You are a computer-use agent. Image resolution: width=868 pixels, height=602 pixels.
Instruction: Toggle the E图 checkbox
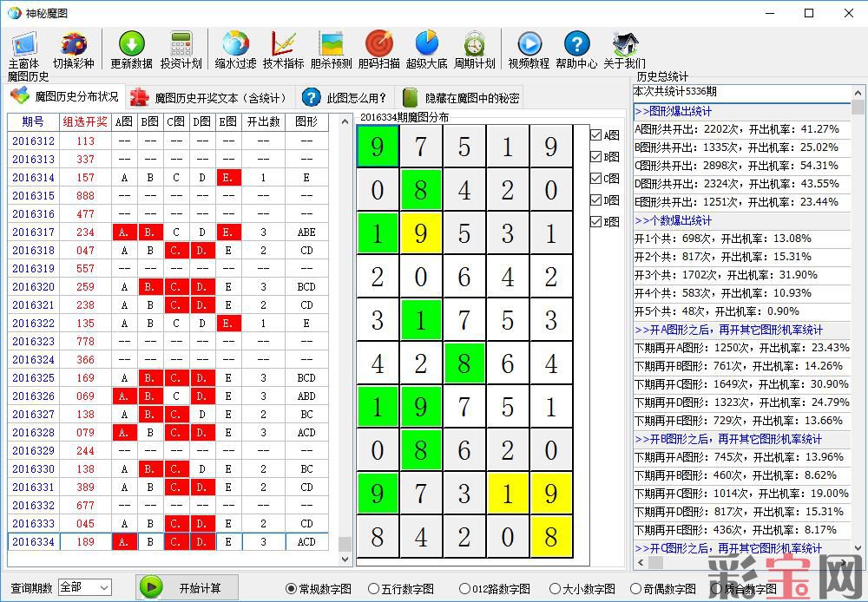[596, 222]
